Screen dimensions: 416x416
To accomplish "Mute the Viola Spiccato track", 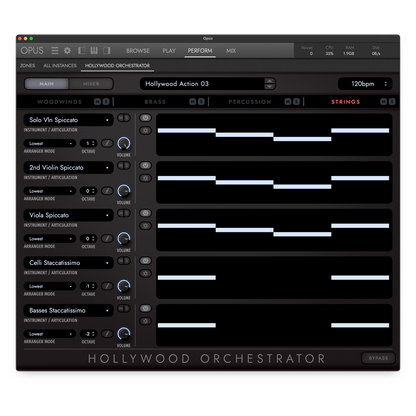I will [121, 213].
